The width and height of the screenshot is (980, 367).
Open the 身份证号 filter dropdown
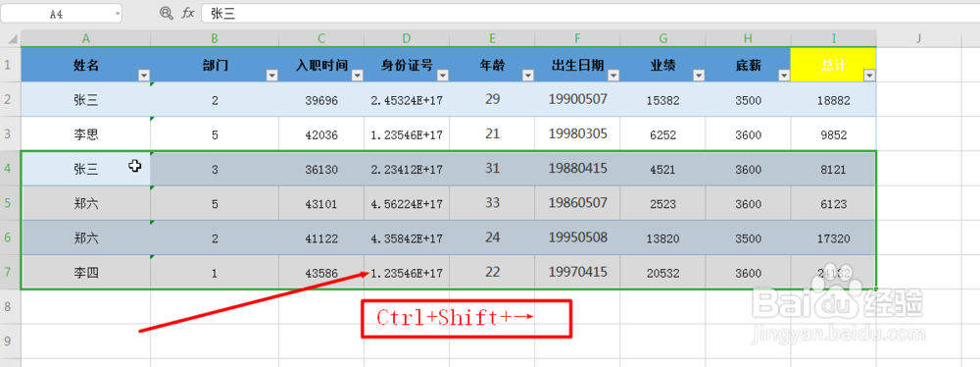[443, 76]
